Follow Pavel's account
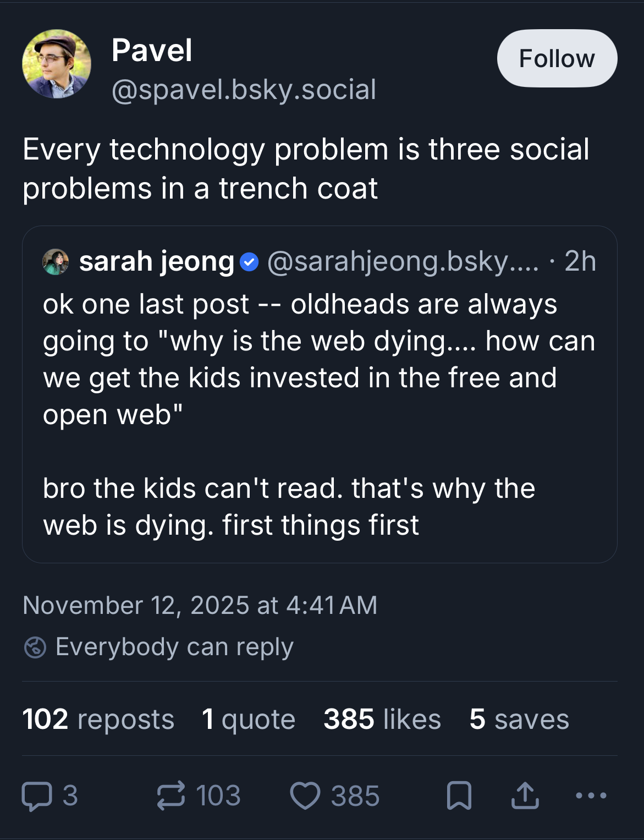 pyautogui.click(x=557, y=58)
